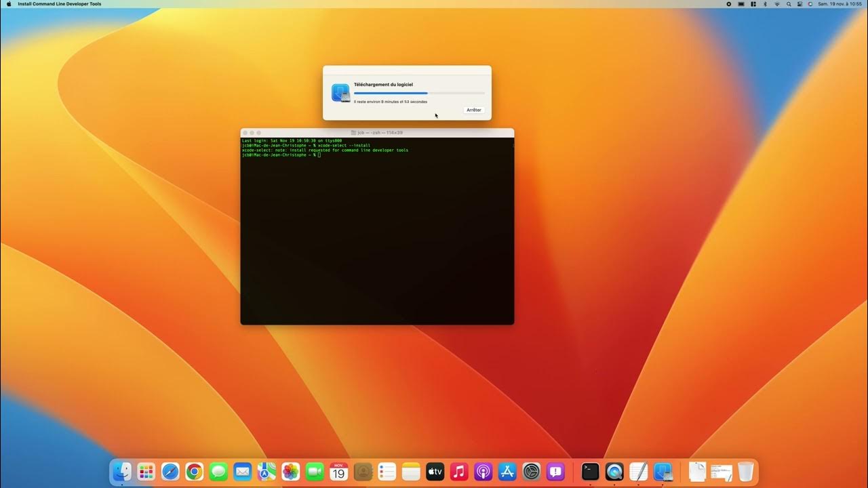Open QuickTime Player from the Dock

pyautogui.click(x=614, y=471)
